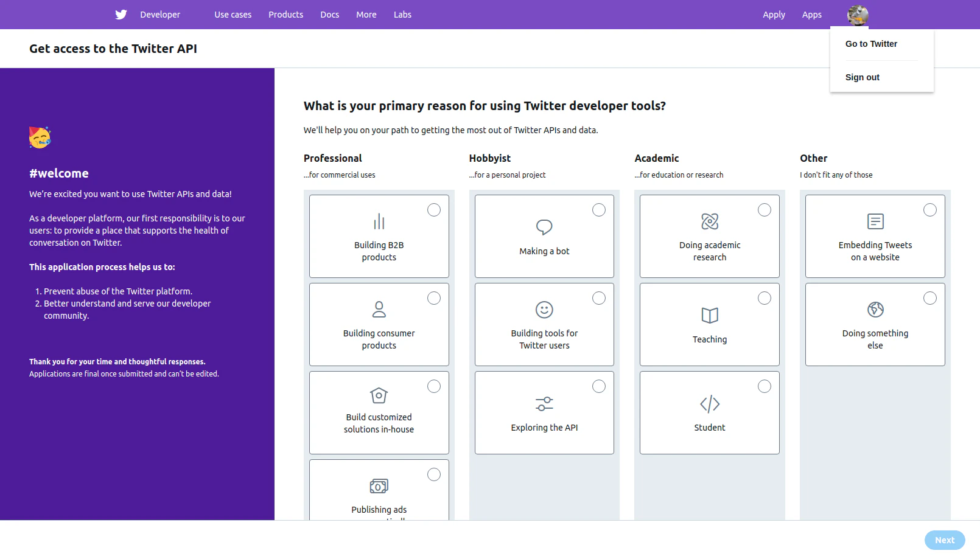Choose Sign out from account menu
The image size is (980, 559).
pos(863,77)
